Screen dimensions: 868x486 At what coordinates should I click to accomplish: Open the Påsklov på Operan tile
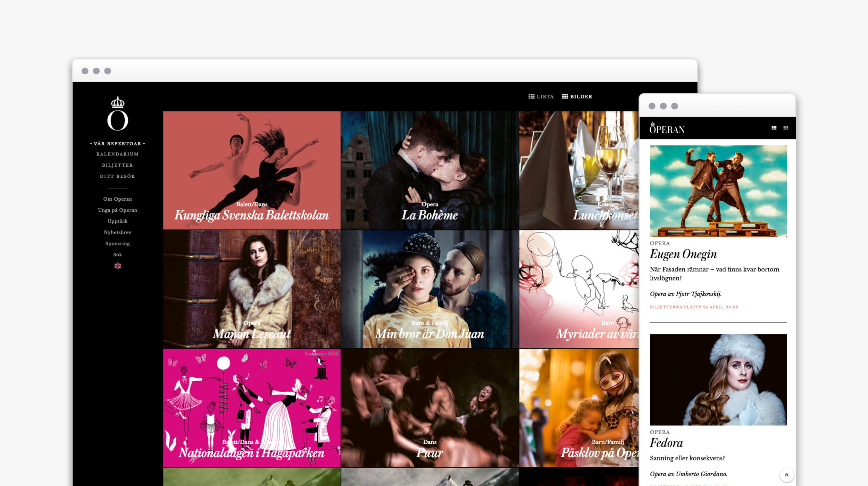tap(579, 408)
